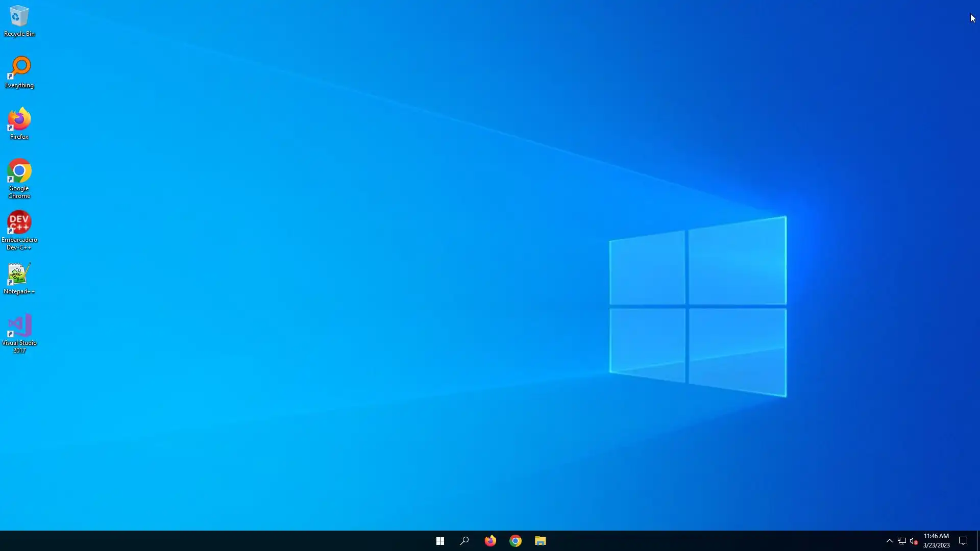980x551 pixels.
Task: Launch Chrome from the taskbar
Action: point(516,541)
